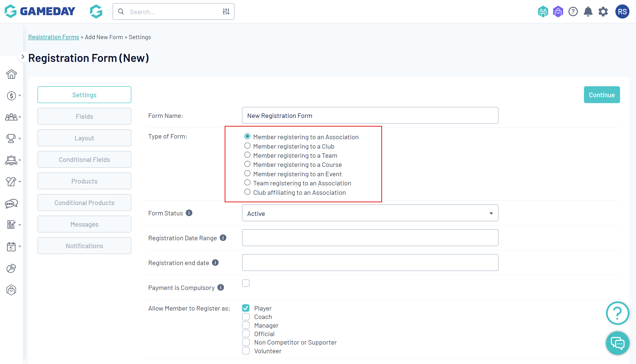Open the settings gear icon in the header
This screenshot has width=636, height=364.
click(x=603, y=12)
